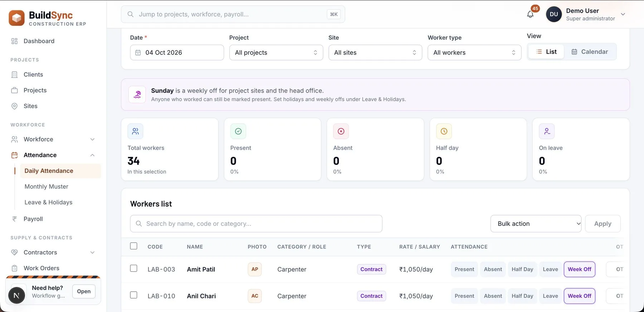Click the workers search by name field
The height and width of the screenshot is (312, 644).
pos(256,224)
